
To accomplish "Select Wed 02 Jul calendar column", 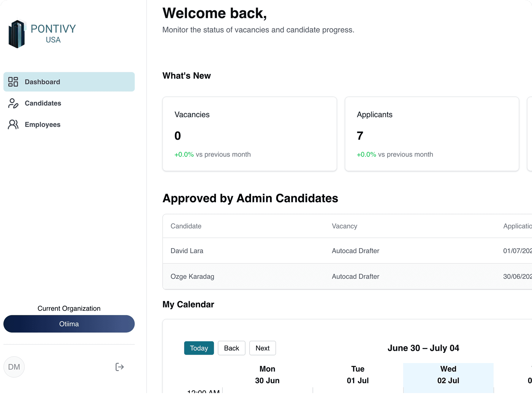I will (448, 375).
